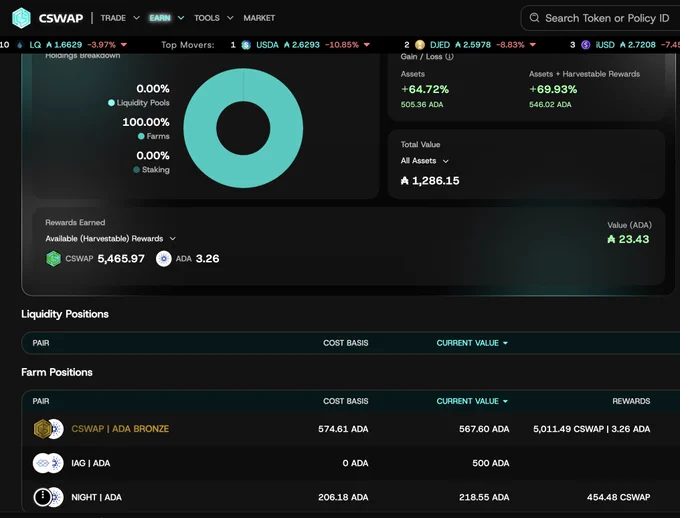
Task: Expand the EARN menu chevron
Action: tap(181, 18)
